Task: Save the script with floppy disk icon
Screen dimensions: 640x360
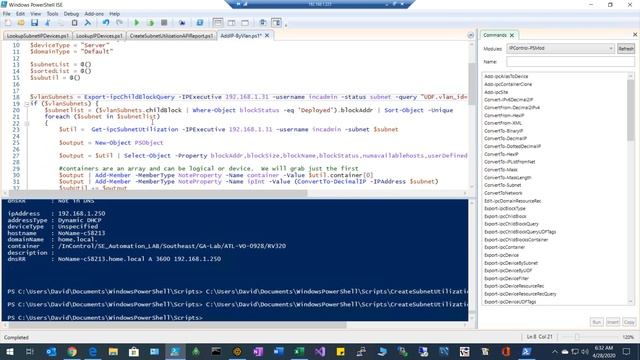Action: click(x=34, y=23)
